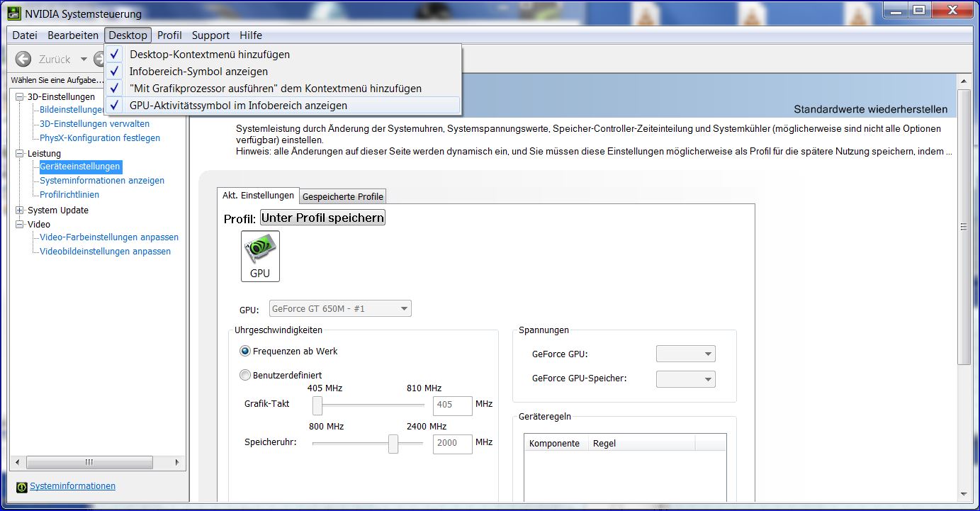This screenshot has height=511, width=980.
Task: Open Profilrichtlinien tree item
Action: pyautogui.click(x=69, y=194)
